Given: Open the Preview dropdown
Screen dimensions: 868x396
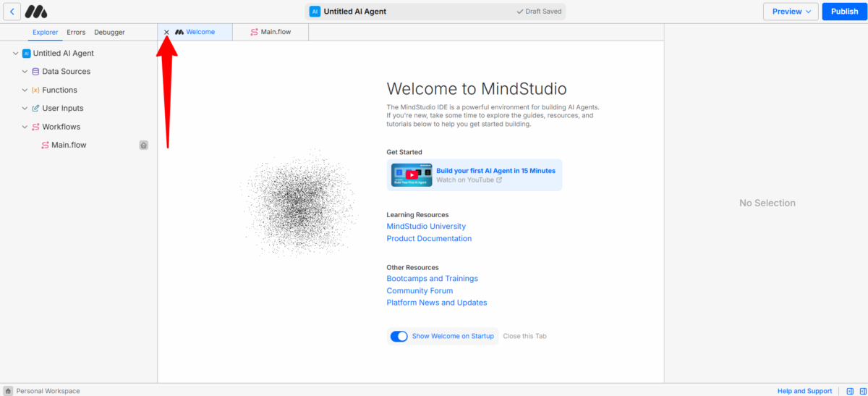Looking at the screenshot, I should click(791, 12).
